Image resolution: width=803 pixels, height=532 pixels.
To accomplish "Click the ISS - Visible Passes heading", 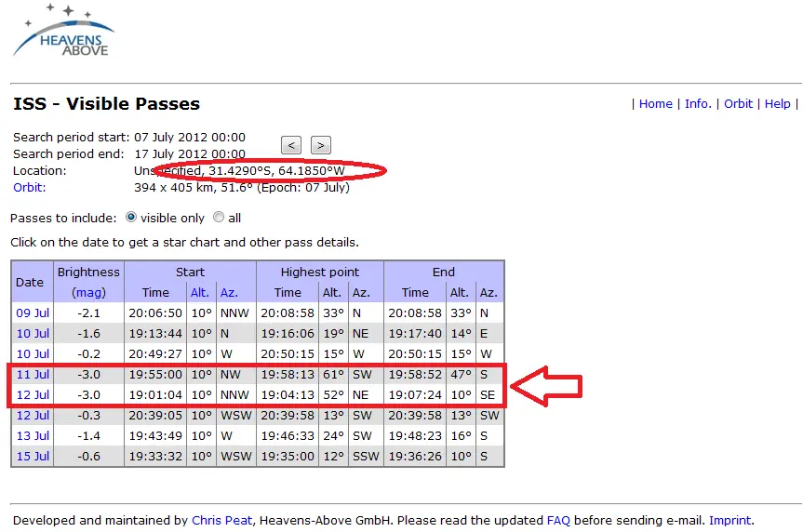I will [106, 104].
